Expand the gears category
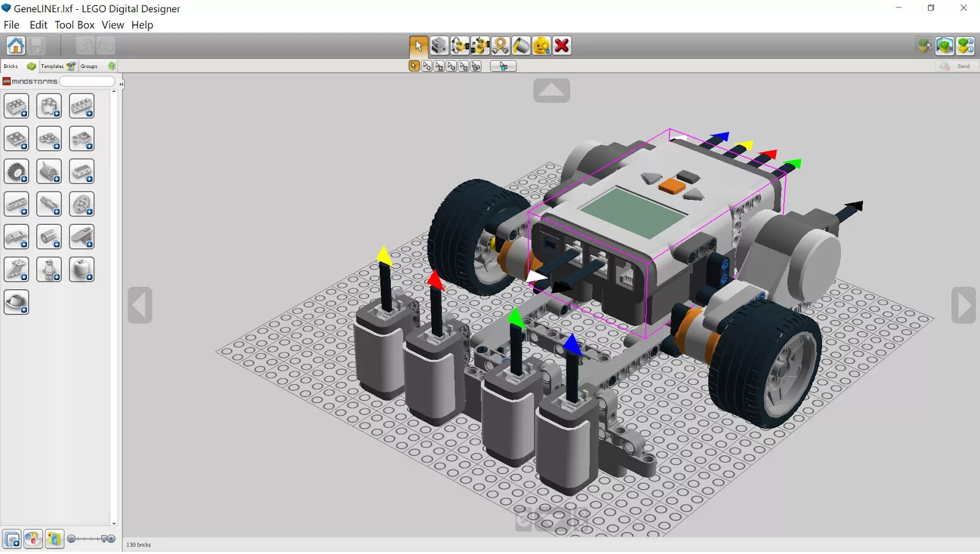The width and height of the screenshot is (980, 554). (x=81, y=204)
